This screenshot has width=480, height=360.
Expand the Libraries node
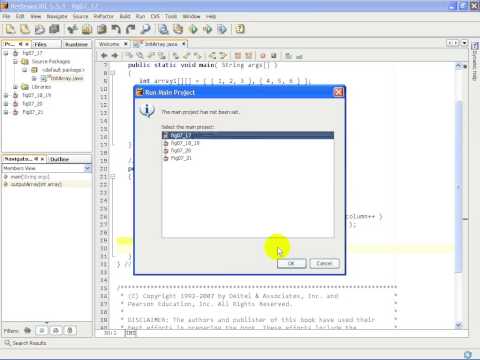coord(15,87)
